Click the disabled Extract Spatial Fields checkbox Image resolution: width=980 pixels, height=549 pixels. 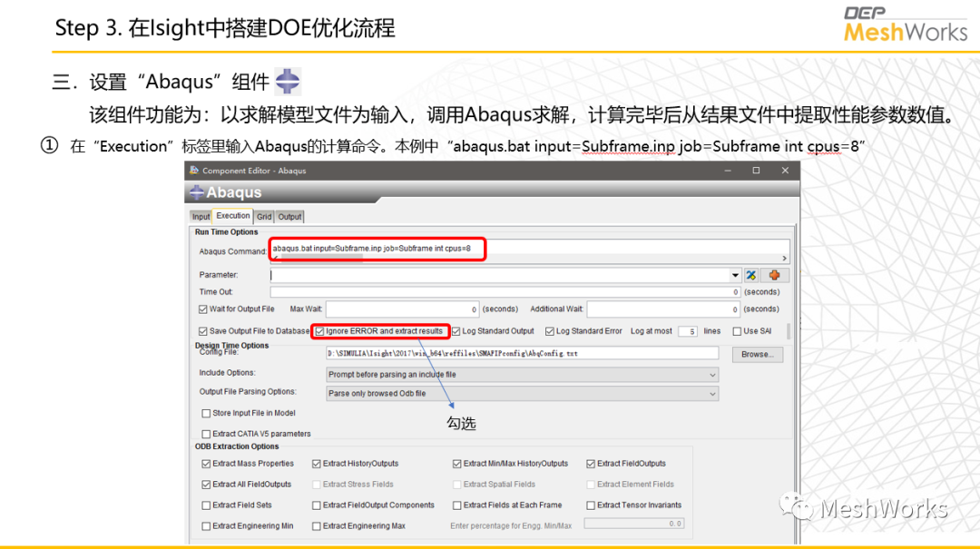pos(456,485)
